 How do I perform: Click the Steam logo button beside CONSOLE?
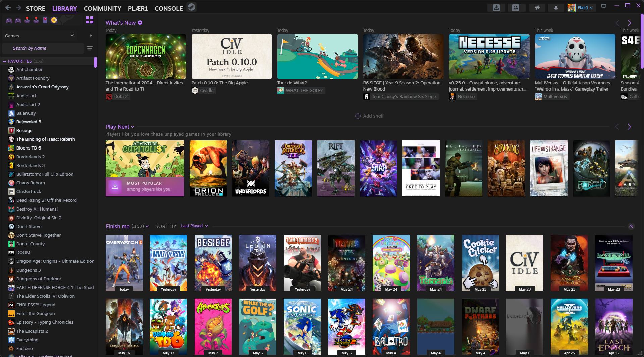coord(192,7)
